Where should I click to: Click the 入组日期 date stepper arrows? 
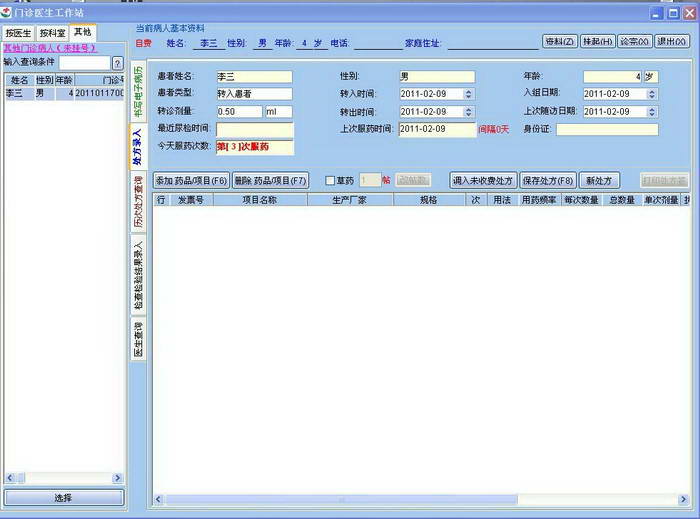click(652, 94)
